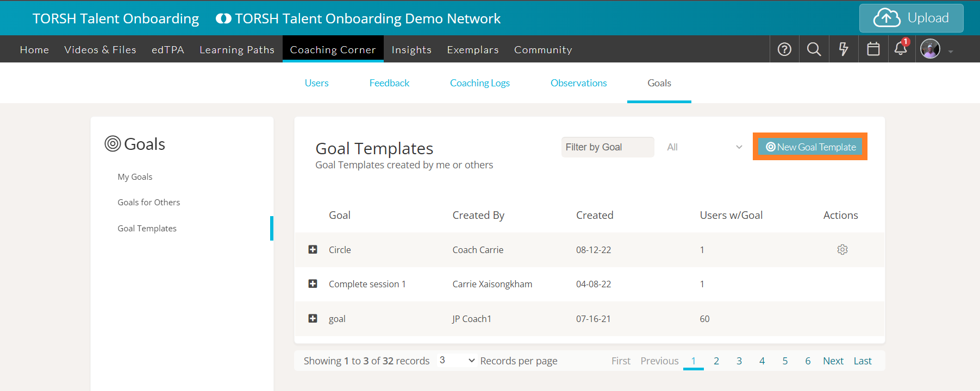Click the Filter by Goal input field
The image size is (980, 391).
point(607,147)
